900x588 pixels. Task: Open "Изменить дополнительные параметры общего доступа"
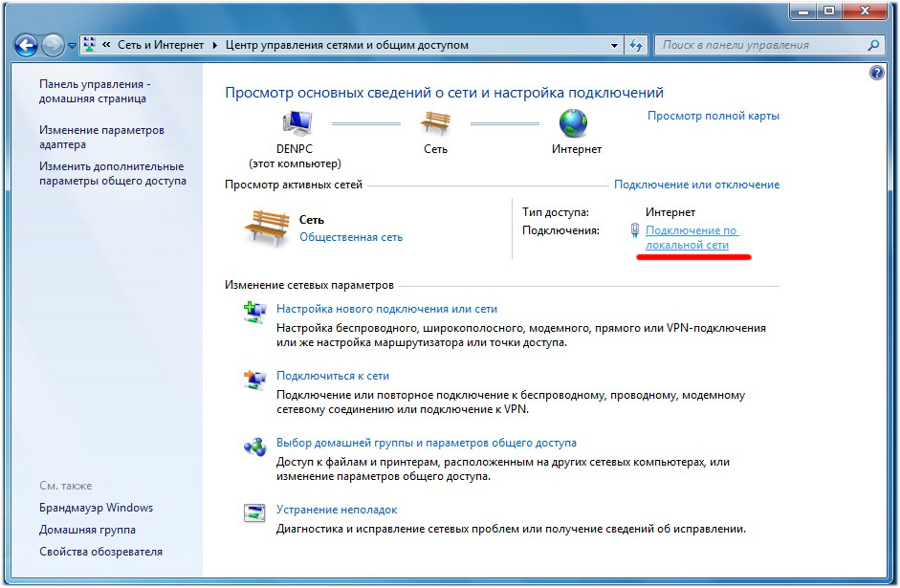(113, 173)
